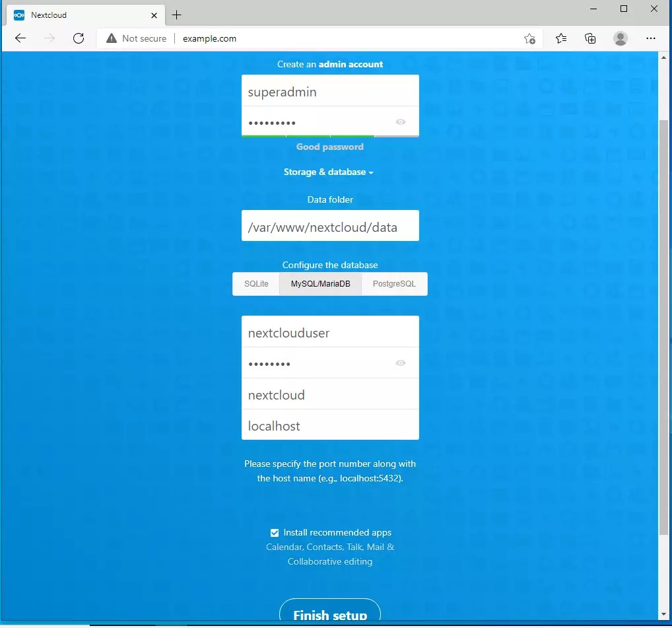This screenshot has height=628, width=672.
Task: Open the Collections icon in the toolbar
Action: (590, 38)
